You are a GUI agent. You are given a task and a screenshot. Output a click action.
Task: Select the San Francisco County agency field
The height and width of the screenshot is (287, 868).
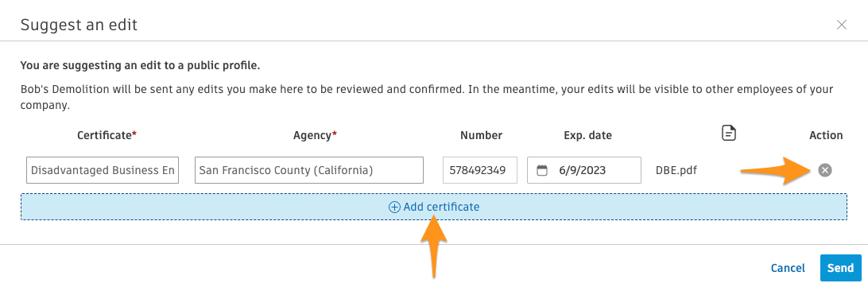[309, 170]
